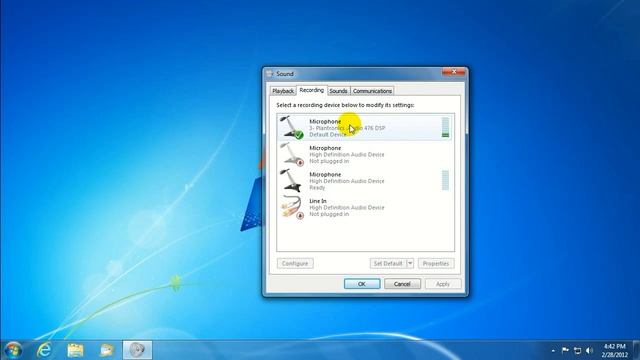Select the Plantronics default microphone icon
Screen dimensions: 640x360
pos(292,127)
